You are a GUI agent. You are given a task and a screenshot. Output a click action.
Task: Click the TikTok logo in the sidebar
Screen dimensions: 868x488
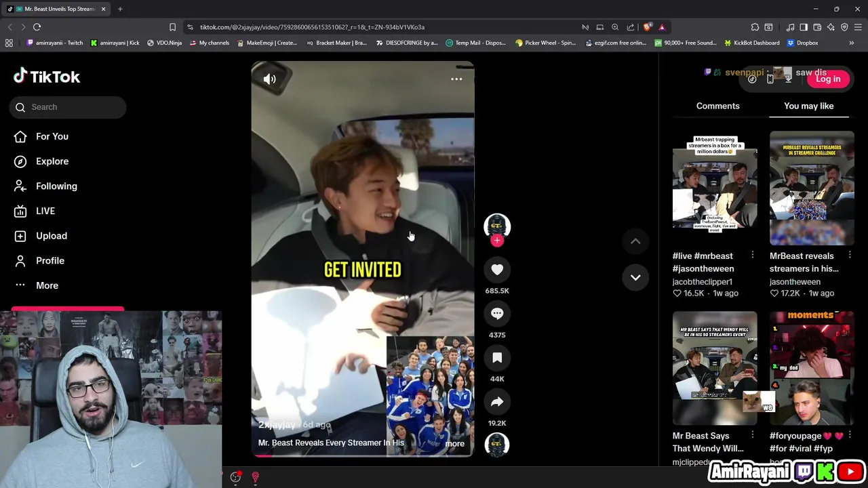[47, 77]
